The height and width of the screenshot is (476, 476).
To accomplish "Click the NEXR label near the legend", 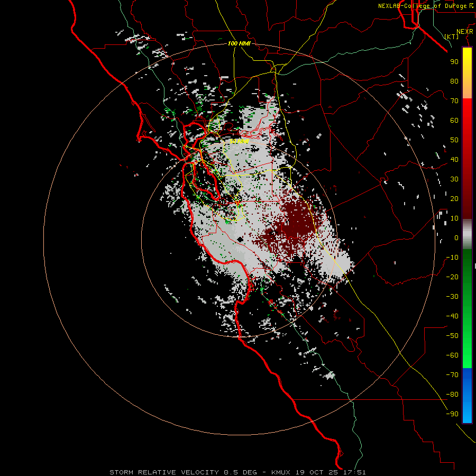I will point(465,32).
